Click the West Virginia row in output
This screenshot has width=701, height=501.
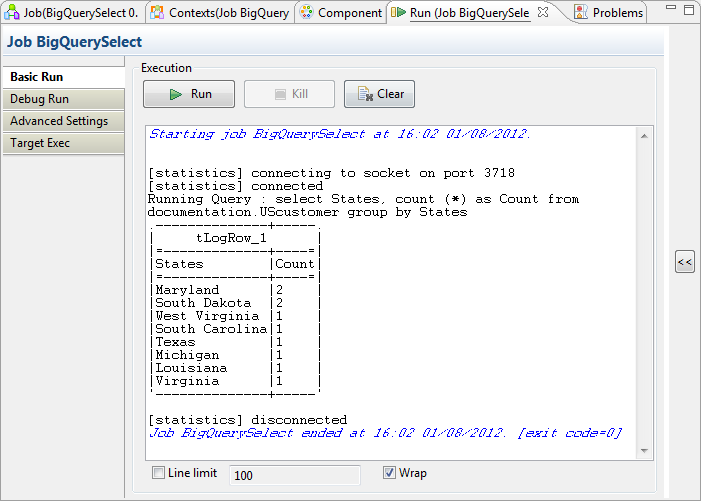[x=235, y=316]
